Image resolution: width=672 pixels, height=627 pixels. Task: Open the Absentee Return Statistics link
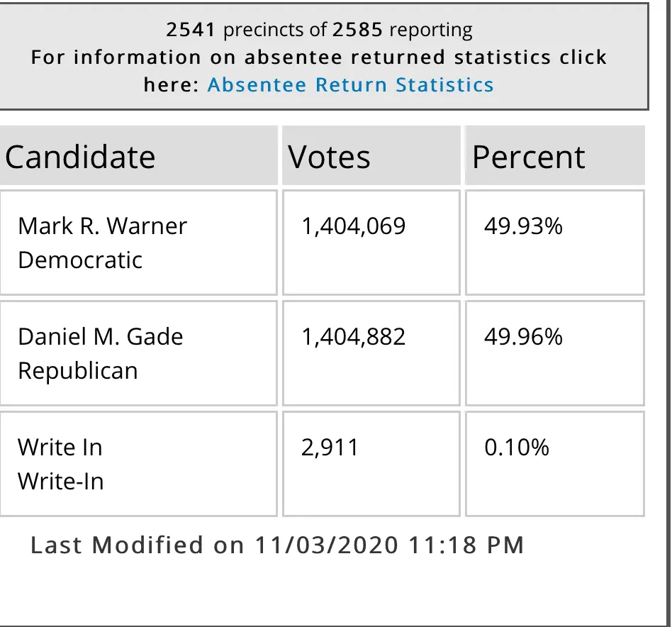pos(350,85)
